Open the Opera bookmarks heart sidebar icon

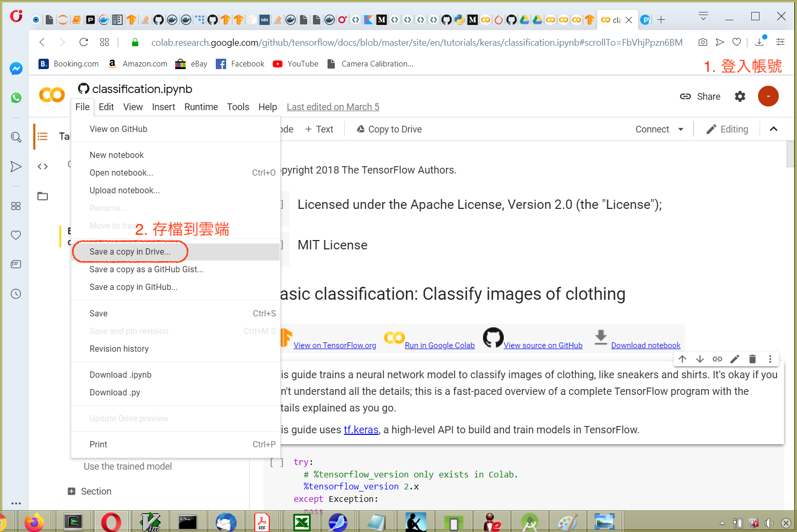tap(16, 235)
